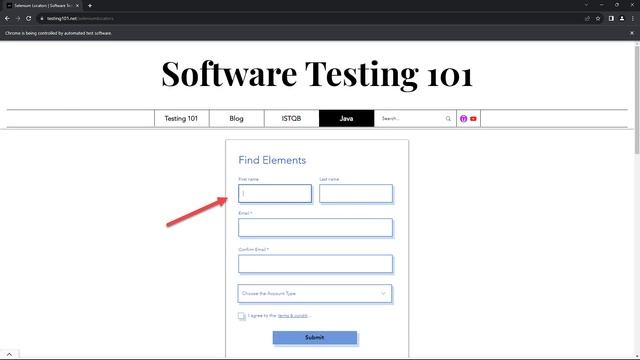Click the Submit button
Image resolution: width=640 pixels, height=360 pixels.
[x=315, y=338]
